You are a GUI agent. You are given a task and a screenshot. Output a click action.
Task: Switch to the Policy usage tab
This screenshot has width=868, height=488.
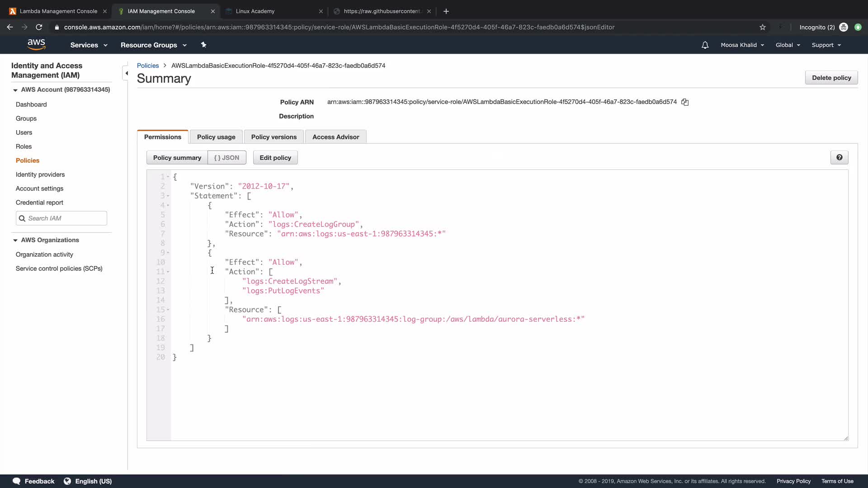coord(216,137)
